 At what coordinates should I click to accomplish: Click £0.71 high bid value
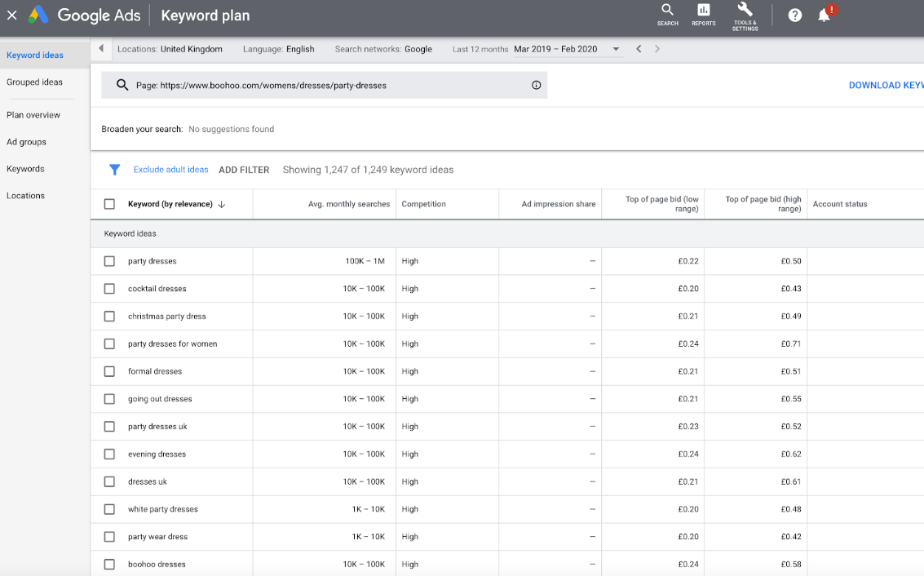point(791,343)
